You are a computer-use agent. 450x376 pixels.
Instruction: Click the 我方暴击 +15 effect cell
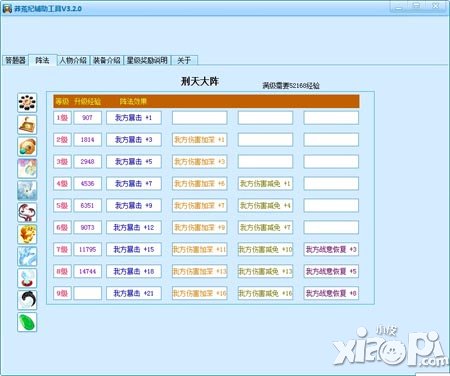pyautogui.click(x=134, y=249)
